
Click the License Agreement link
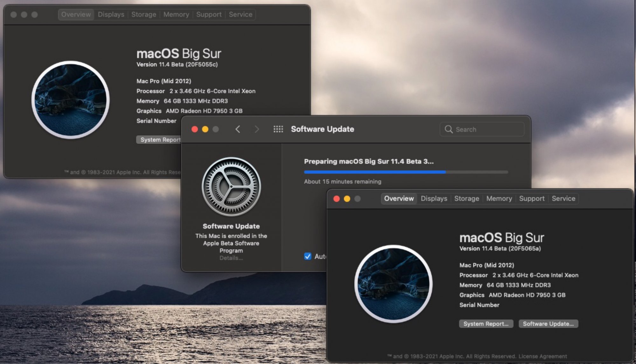(543, 356)
